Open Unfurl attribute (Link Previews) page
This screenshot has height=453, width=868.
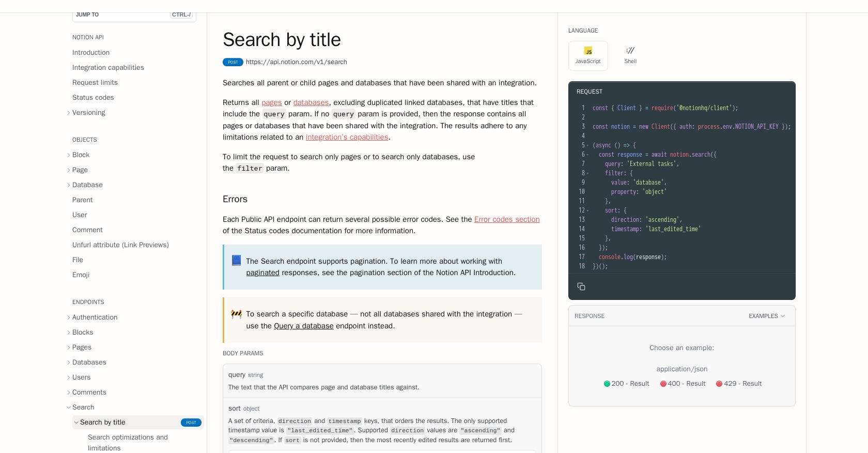(120, 245)
